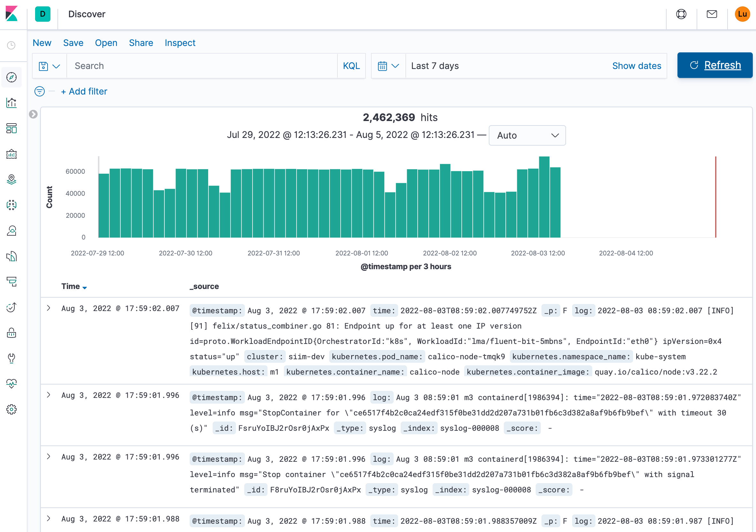Click the Refresh button
Viewport: 756px width, 532px height.
714,65
